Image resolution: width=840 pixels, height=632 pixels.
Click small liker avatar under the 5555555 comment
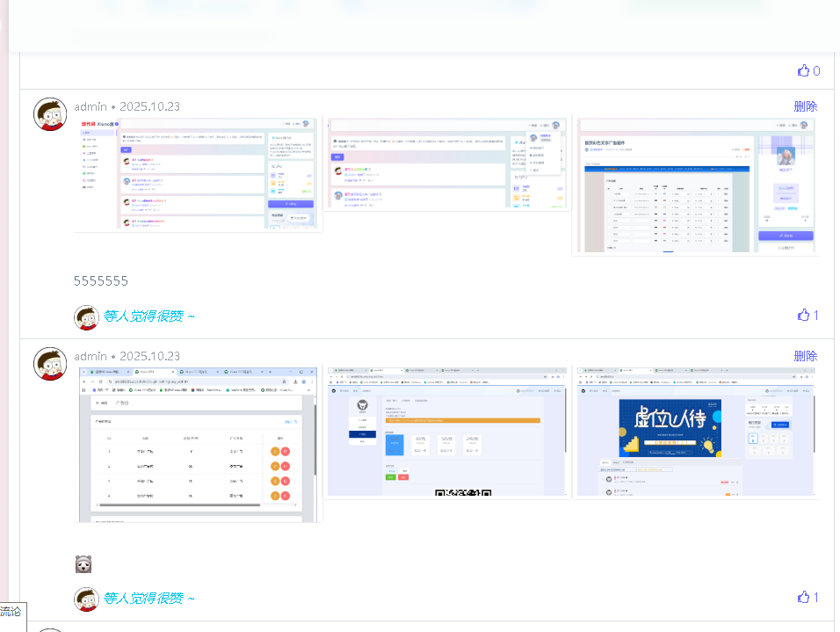pyautogui.click(x=86, y=316)
